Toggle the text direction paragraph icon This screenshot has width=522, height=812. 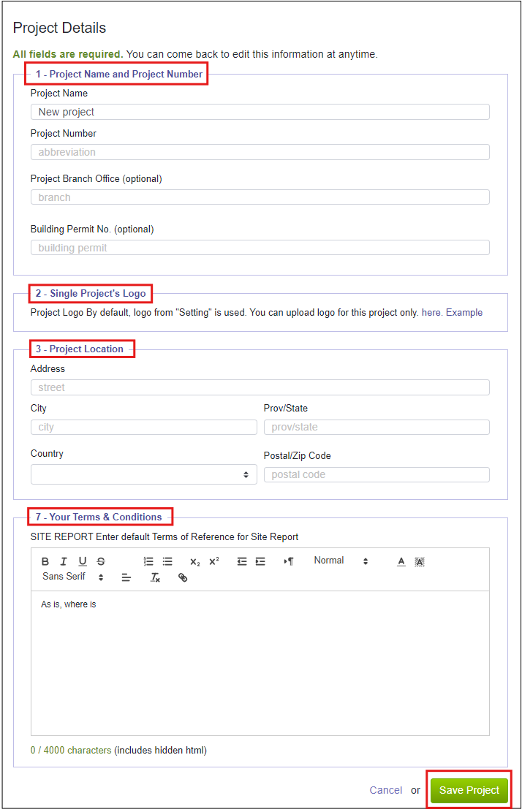(x=289, y=561)
